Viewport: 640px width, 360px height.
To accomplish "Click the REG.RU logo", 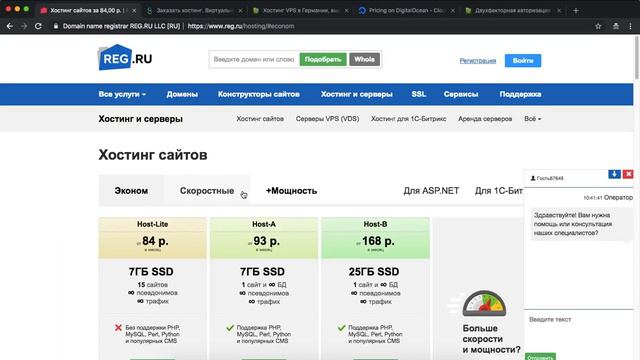I will 125,58.
